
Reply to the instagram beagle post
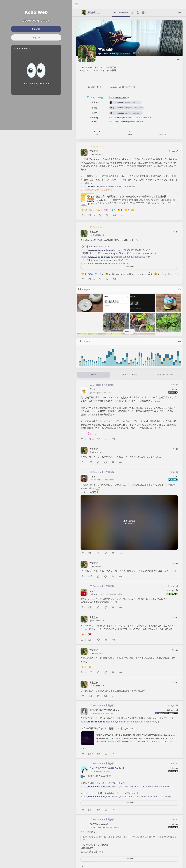click(x=83, y=640)
